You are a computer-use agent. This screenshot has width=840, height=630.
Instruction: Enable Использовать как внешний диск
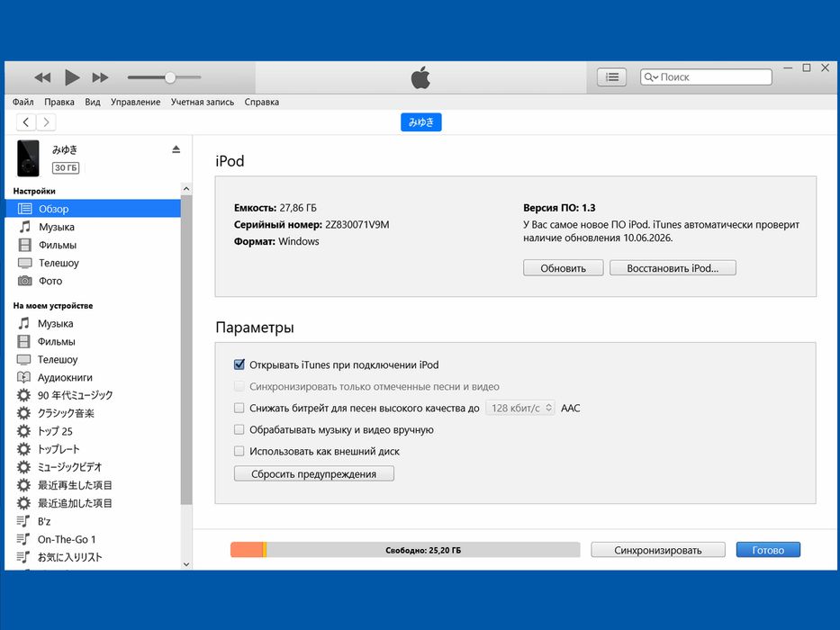[x=239, y=451]
